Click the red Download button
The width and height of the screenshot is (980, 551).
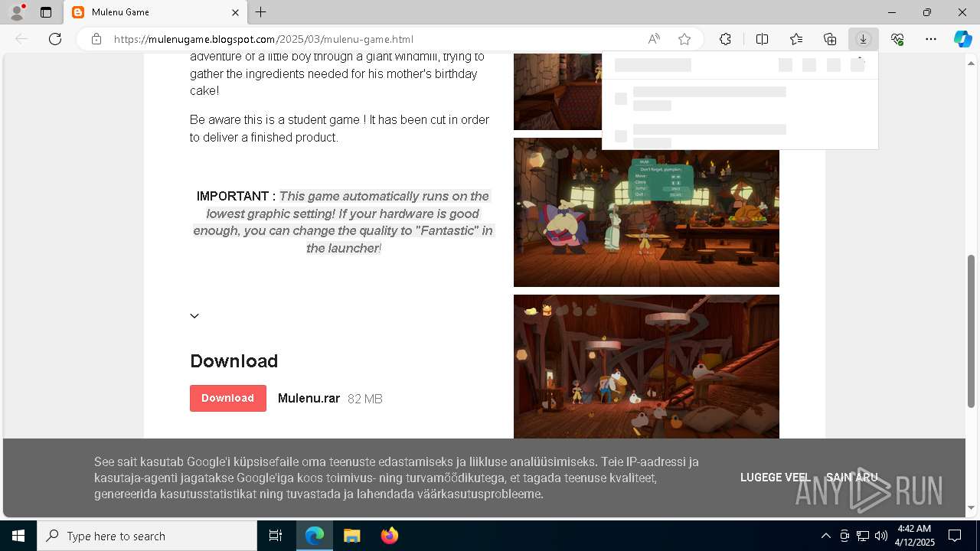click(228, 398)
